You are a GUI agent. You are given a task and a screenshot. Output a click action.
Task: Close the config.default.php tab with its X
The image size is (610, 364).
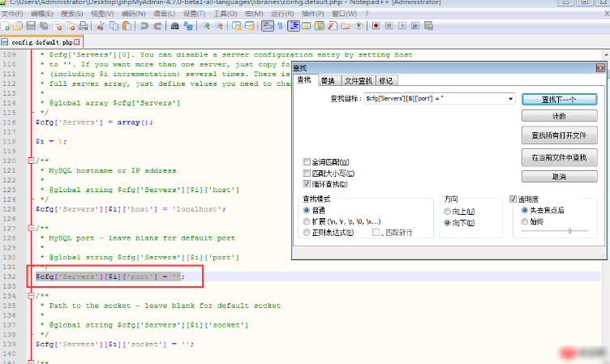click(76, 41)
